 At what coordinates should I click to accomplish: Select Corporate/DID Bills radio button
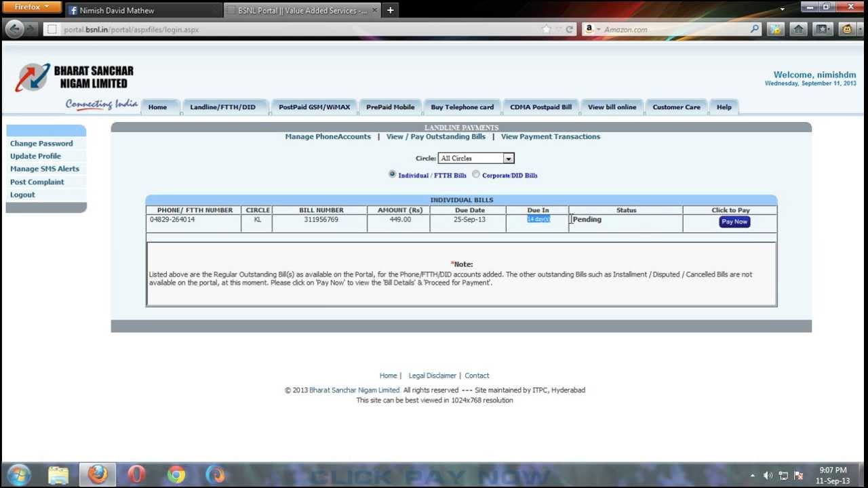[476, 174]
